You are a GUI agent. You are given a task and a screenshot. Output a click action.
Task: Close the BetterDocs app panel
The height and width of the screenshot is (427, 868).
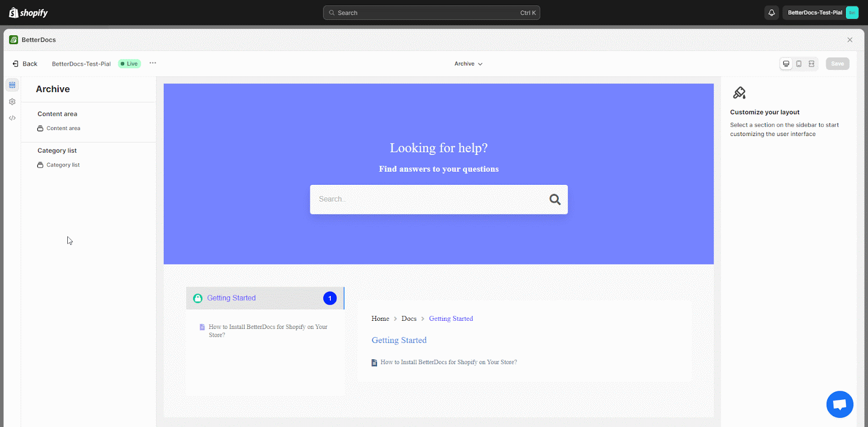click(x=850, y=40)
